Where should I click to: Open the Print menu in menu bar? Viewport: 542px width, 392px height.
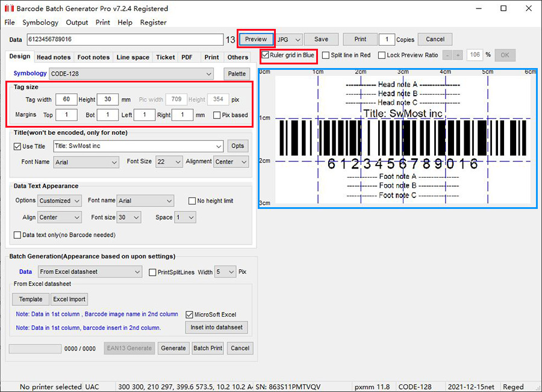[102, 22]
